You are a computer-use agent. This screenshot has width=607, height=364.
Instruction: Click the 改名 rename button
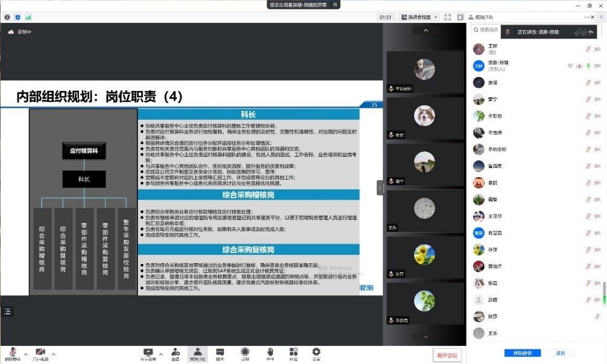pos(561,353)
